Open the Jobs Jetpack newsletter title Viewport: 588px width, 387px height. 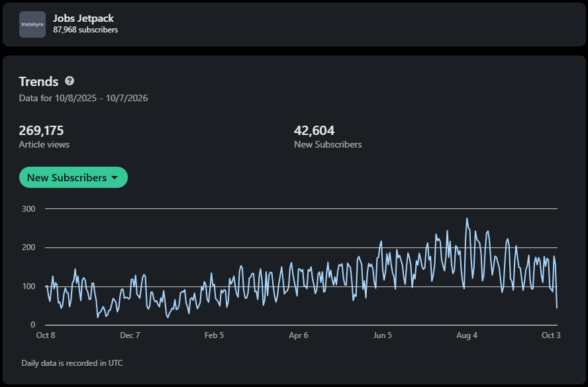[83, 18]
